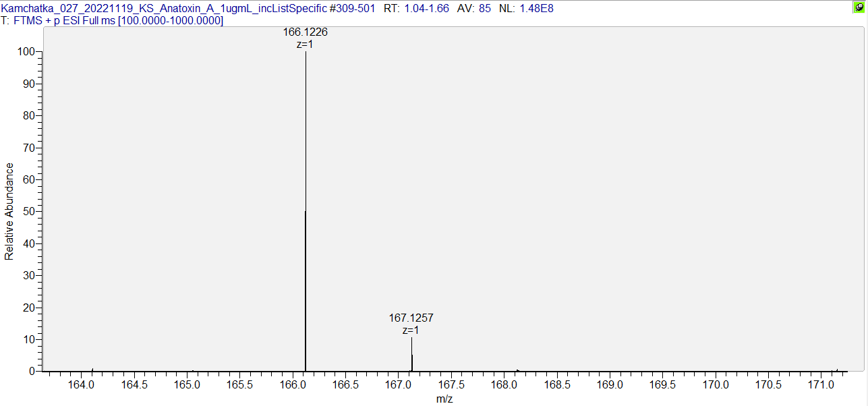Click the 167.1257 isotope peak label
This screenshot has height=406, width=868.
click(x=411, y=318)
